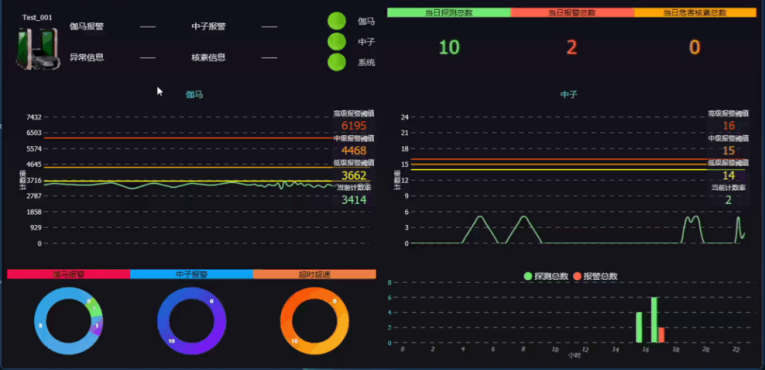Select the 当日危害核素总数 orange header
The height and width of the screenshot is (370, 765).
[695, 13]
